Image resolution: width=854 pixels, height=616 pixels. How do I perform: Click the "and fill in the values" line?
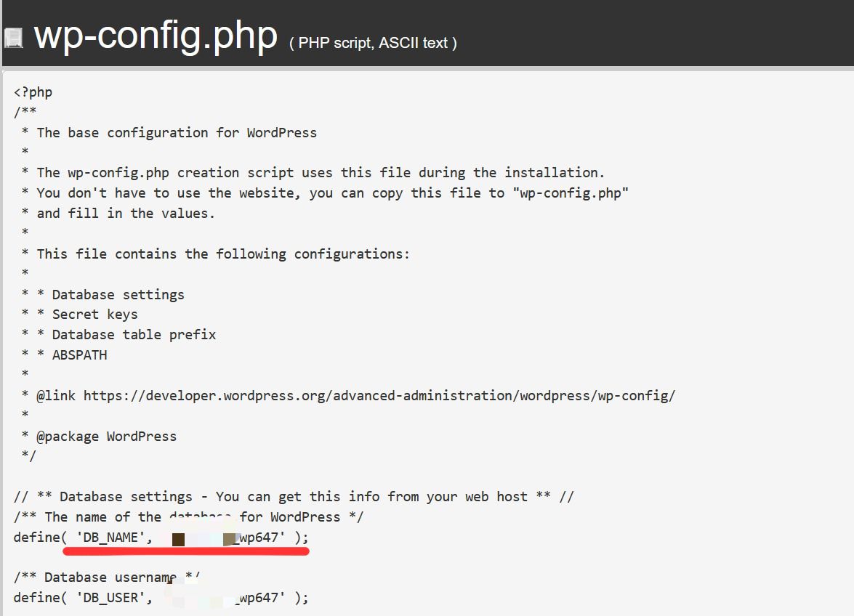[126, 214]
